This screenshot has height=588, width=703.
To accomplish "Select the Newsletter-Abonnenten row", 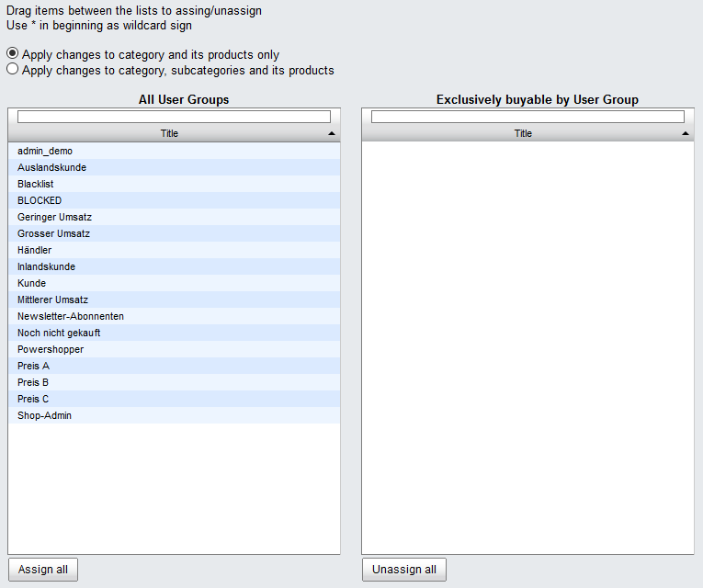I will [174, 317].
